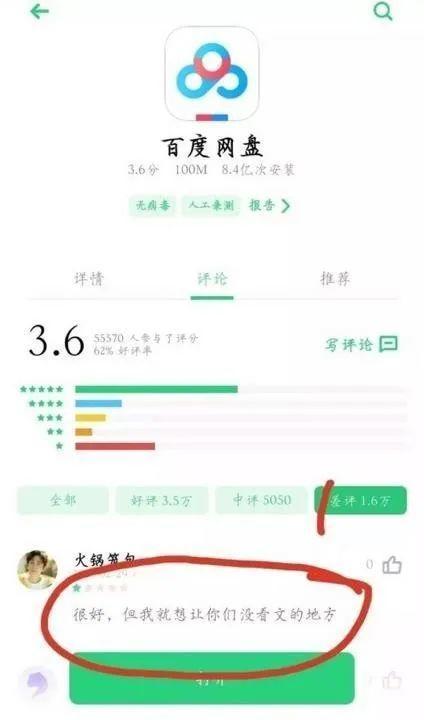Viewport: 424px width, 720px height.
Task: Select the 评论 tab
Action: pyautogui.click(x=212, y=279)
